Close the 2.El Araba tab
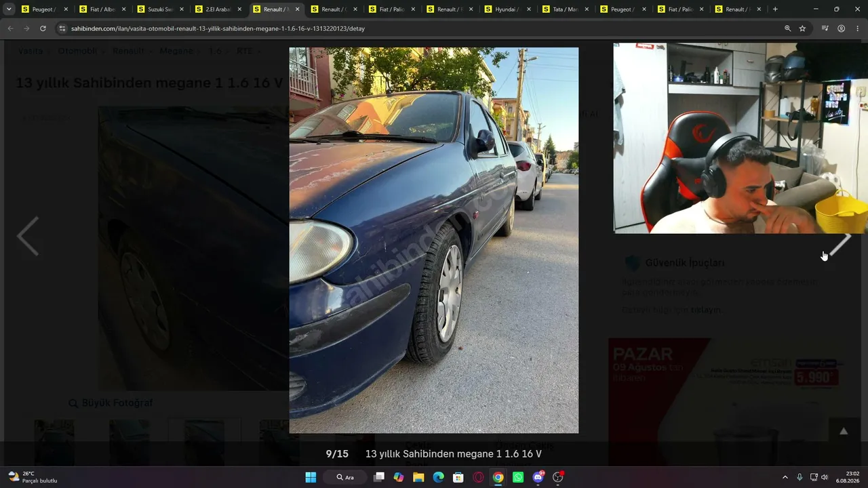This screenshot has width=868, height=488. 239,9
